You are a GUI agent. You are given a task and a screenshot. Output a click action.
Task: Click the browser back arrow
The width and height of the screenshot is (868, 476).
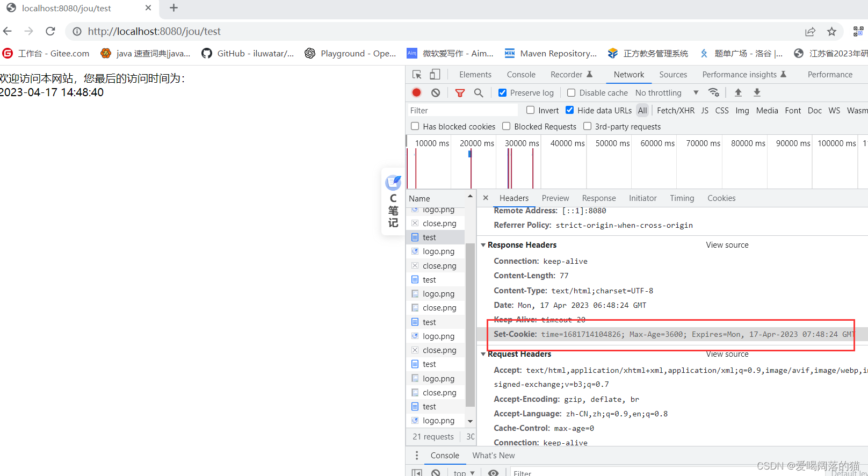[x=8, y=31]
